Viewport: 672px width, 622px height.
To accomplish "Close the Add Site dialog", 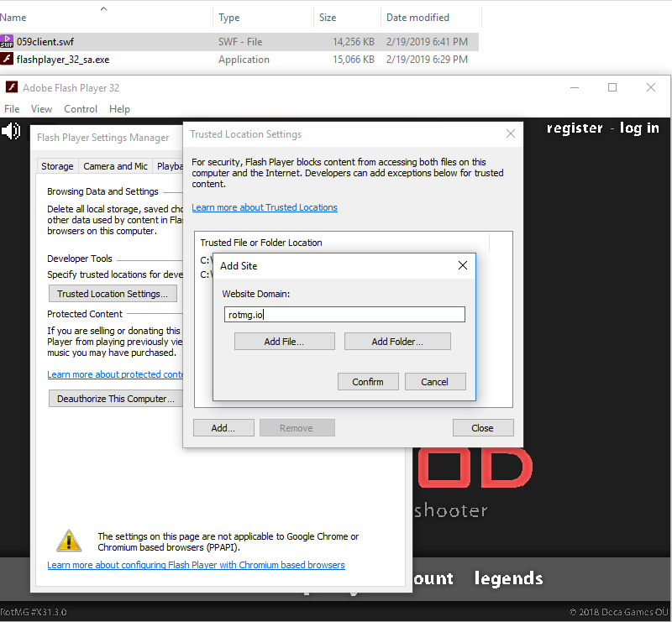I will click(x=463, y=265).
